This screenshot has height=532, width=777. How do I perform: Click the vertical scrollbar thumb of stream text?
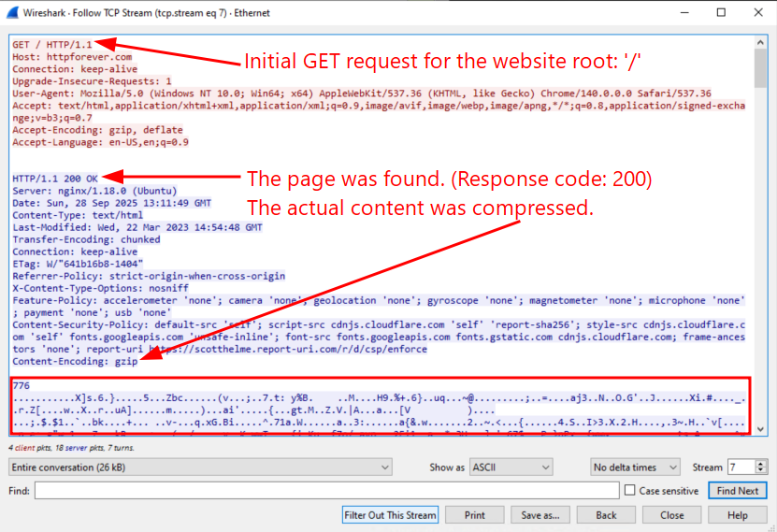pos(761,65)
